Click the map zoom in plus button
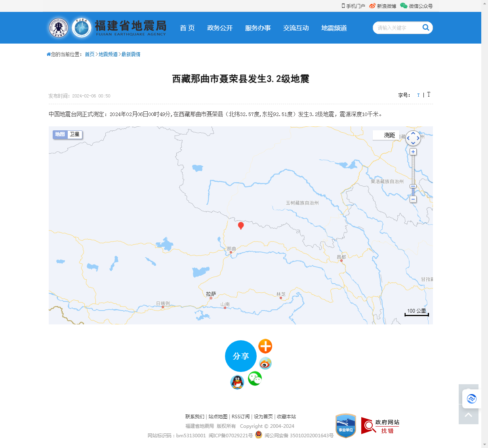The image size is (488, 448). point(413,152)
